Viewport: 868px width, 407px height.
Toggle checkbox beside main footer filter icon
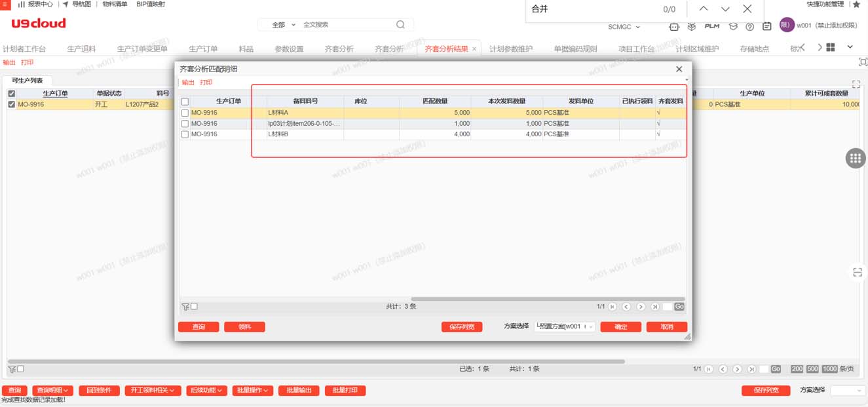tap(20, 369)
